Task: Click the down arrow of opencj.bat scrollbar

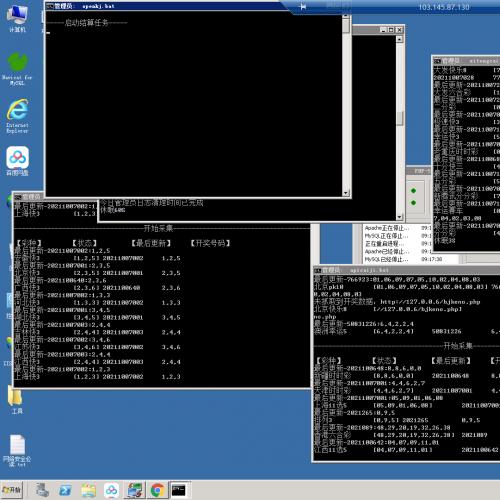Action: (x=346, y=193)
